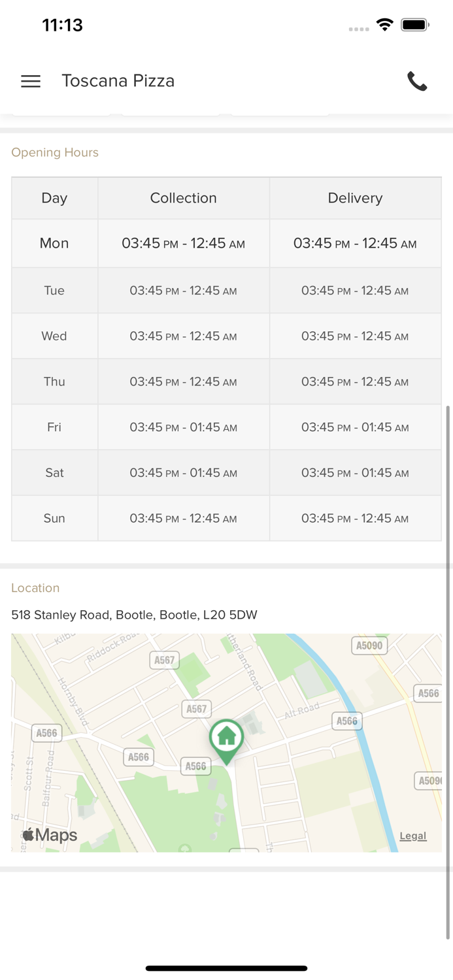453x980 pixels.
Task: Tap the home indicator bar
Action: click(226, 968)
